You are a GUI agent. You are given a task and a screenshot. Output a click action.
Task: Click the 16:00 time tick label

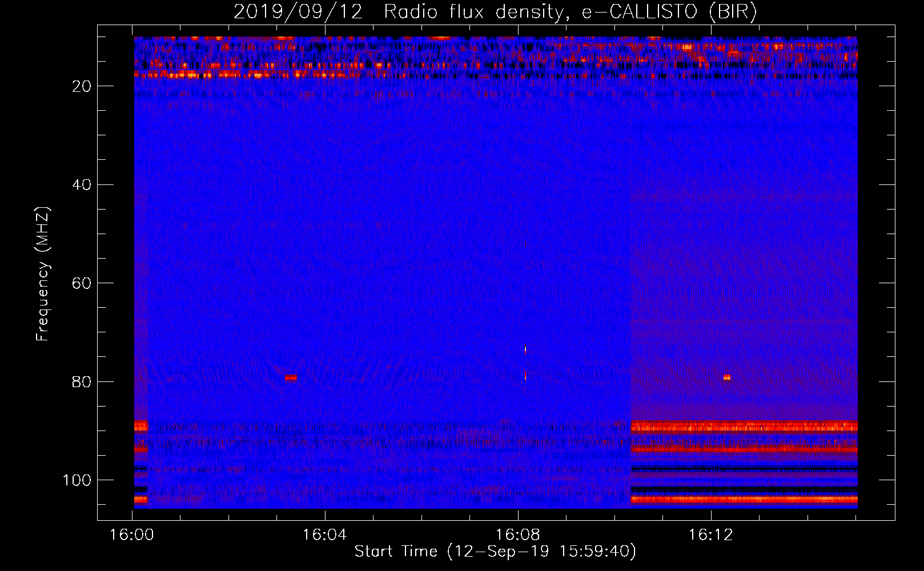(x=132, y=535)
